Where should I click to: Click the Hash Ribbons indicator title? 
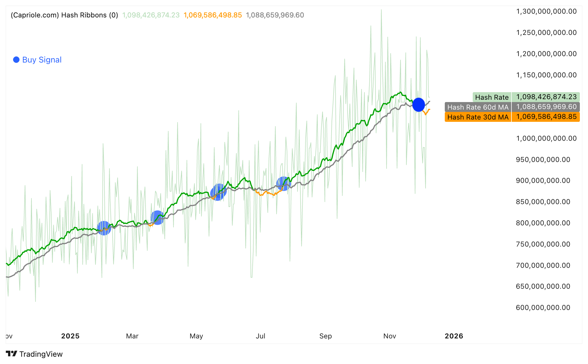pos(64,15)
